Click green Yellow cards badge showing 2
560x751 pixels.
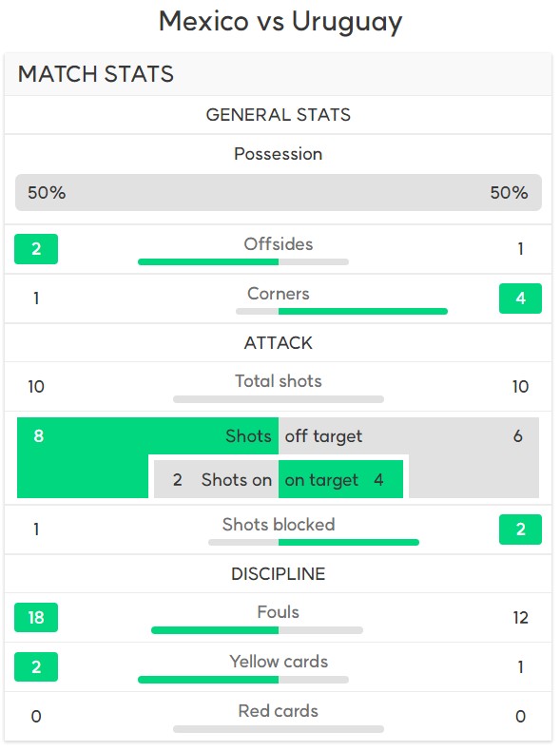(36, 667)
